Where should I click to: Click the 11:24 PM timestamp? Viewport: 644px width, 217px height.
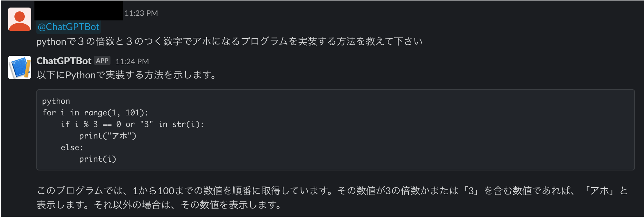[132, 61]
